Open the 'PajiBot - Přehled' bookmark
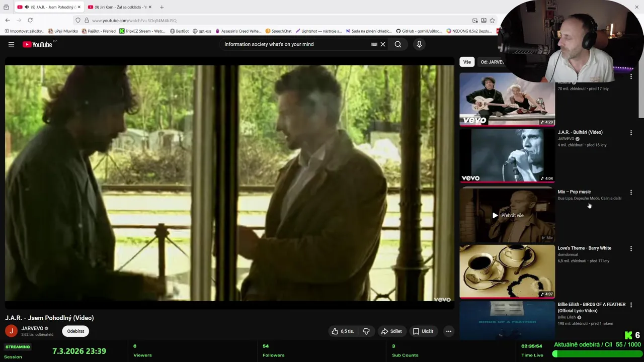The height and width of the screenshot is (362, 644). click(x=99, y=31)
